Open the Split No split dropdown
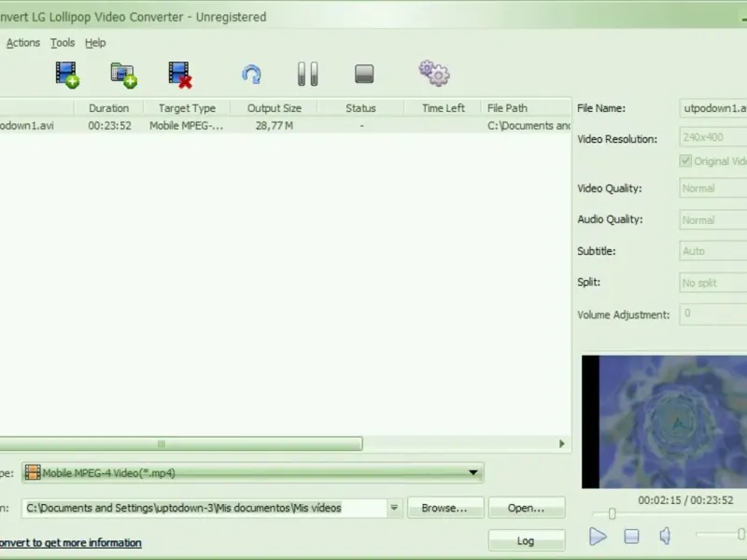The image size is (747, 560). pyautogui.click(x=713, y=283)
